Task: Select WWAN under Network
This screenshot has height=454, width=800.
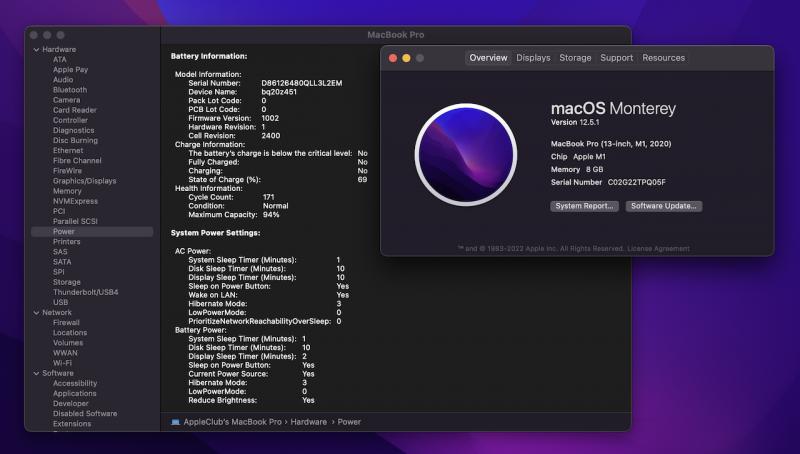Action: pos(65,353)
